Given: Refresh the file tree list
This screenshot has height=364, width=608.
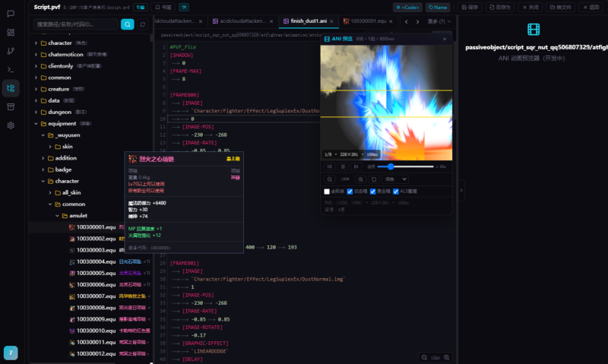Looking at the screenshot, I should pyautogui.click(x=143, y=24).
